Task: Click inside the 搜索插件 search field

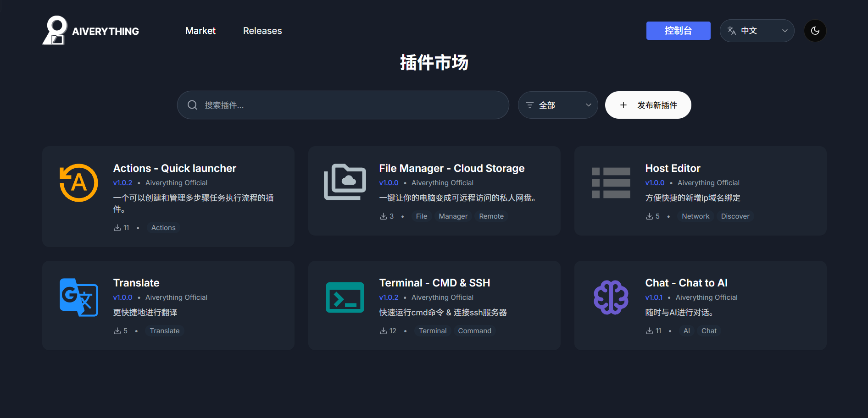Action: pos(343,105)
